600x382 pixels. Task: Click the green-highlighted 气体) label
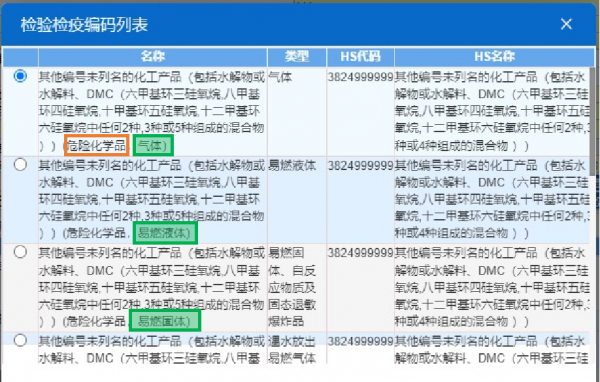click(153, 145)
